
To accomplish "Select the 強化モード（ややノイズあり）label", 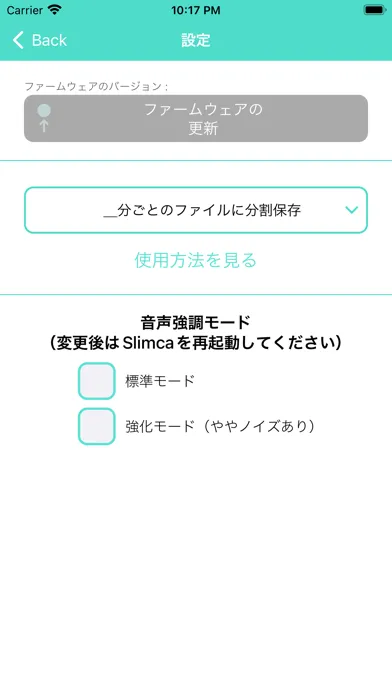I will pyautogui.click(x=220, y=427).
